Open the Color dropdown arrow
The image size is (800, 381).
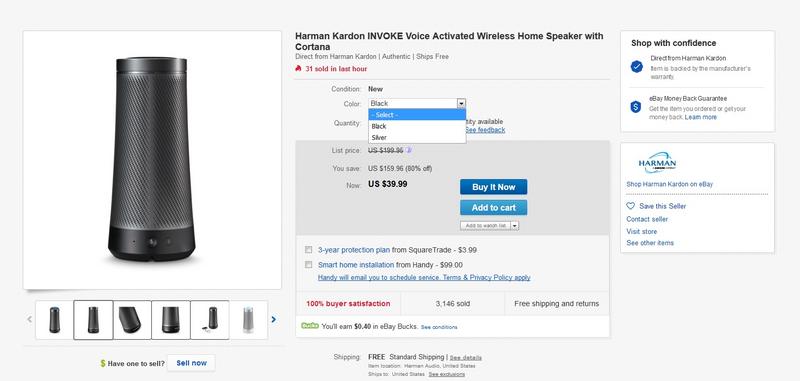point(461,104)
